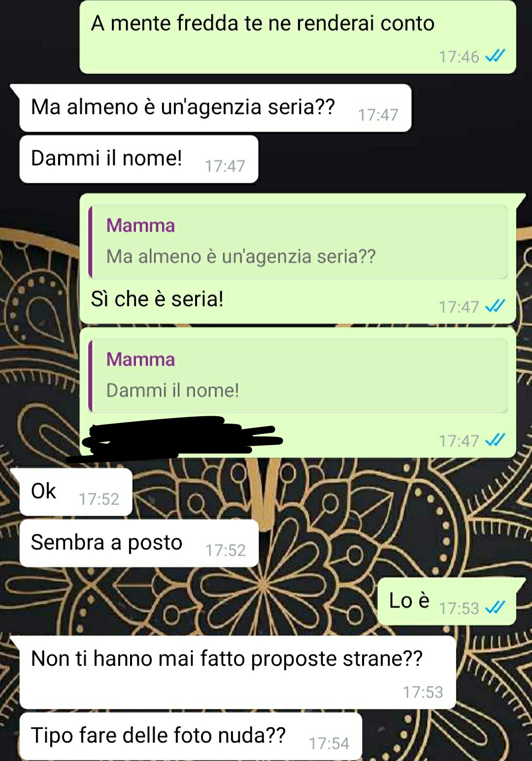Tap read ticks on redacted name message
The width and height of the screenshot is (532, 761).
tap(495, 440)
